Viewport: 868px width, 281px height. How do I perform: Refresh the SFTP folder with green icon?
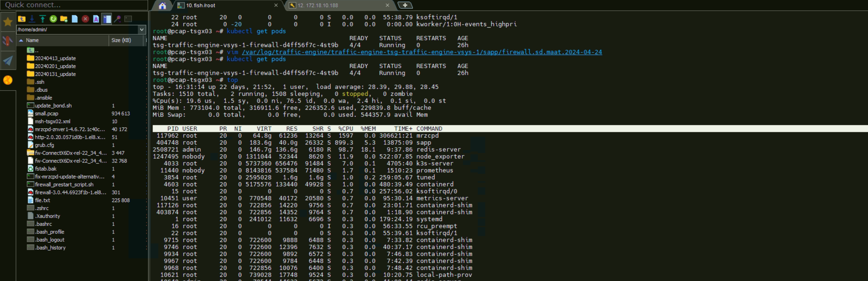(53, 19)
